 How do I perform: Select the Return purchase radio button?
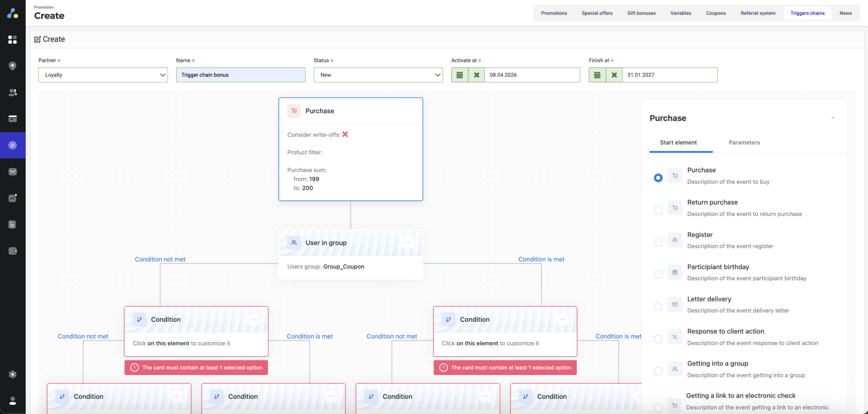coord(658,210)
